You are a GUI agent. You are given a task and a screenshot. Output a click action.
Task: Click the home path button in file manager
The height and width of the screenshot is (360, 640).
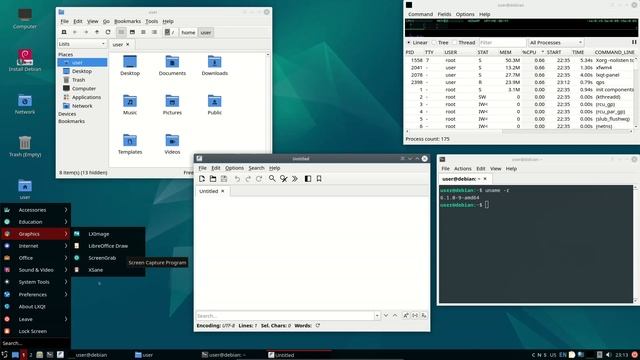188,32
